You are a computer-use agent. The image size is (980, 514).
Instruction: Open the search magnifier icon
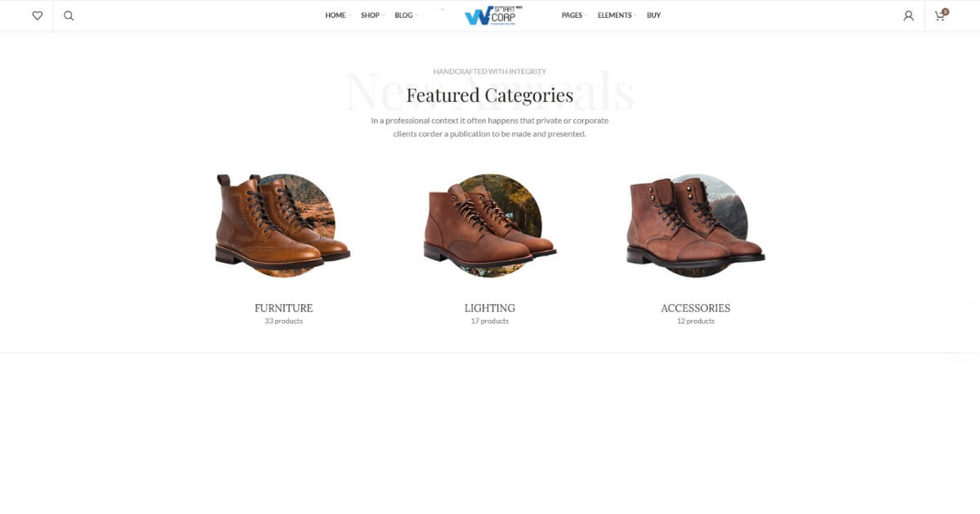(x=69, y=16)
